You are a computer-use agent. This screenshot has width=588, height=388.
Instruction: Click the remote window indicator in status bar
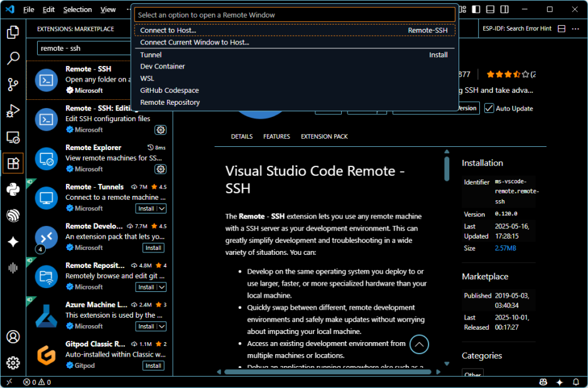9,382
